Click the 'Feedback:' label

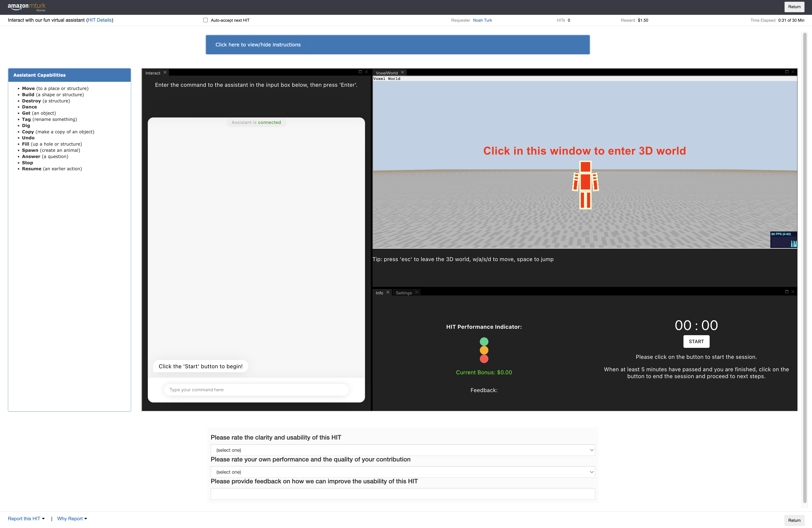coord(484,390)
